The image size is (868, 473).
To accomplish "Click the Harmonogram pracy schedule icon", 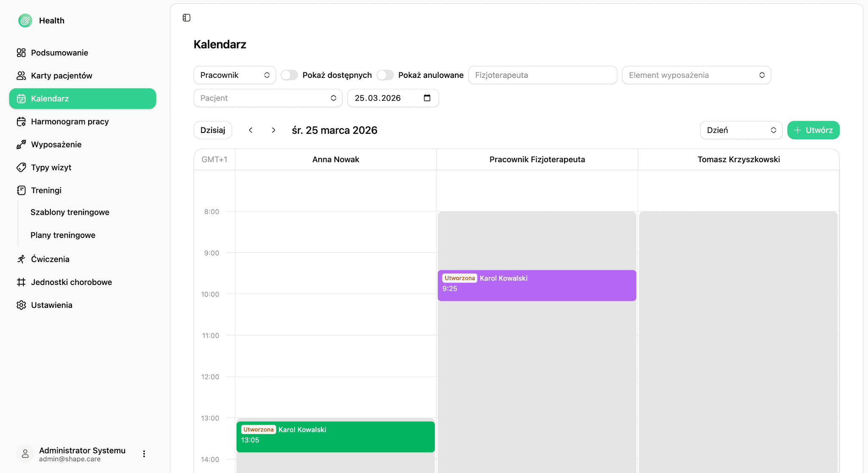I will tap(21, 122).
